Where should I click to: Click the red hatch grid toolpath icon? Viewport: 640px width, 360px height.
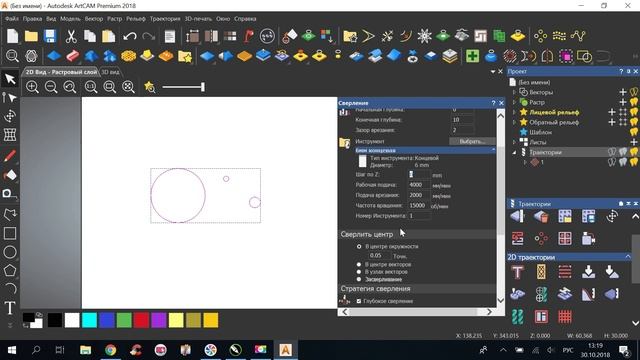pyautogui.click(x=565, y=317)
